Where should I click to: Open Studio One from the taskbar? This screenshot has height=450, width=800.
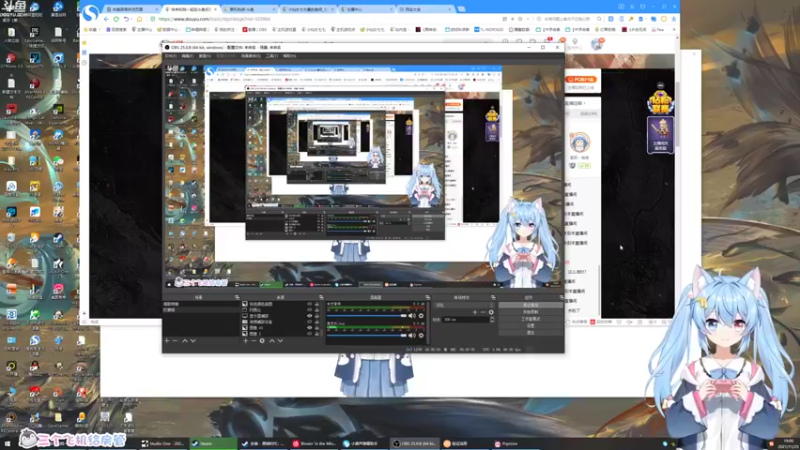pyautogui.click(x=163, y=444)
